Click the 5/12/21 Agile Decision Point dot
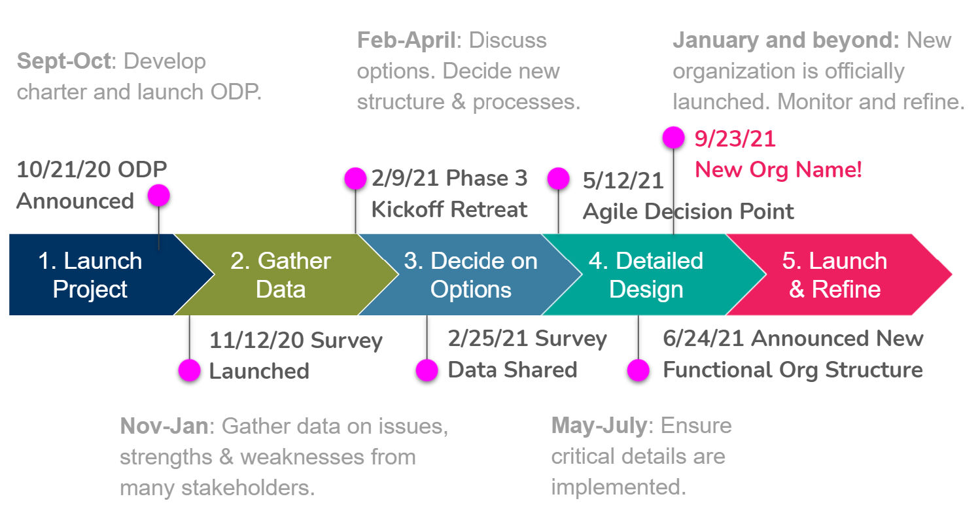The height and width of the screenshot is (522, 980). pos(558,178)
